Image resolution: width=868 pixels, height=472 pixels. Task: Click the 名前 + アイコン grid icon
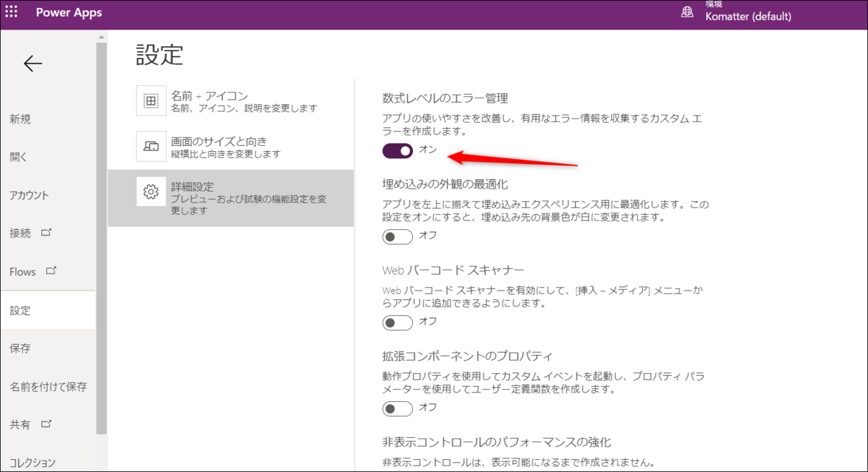pos(151,101)
